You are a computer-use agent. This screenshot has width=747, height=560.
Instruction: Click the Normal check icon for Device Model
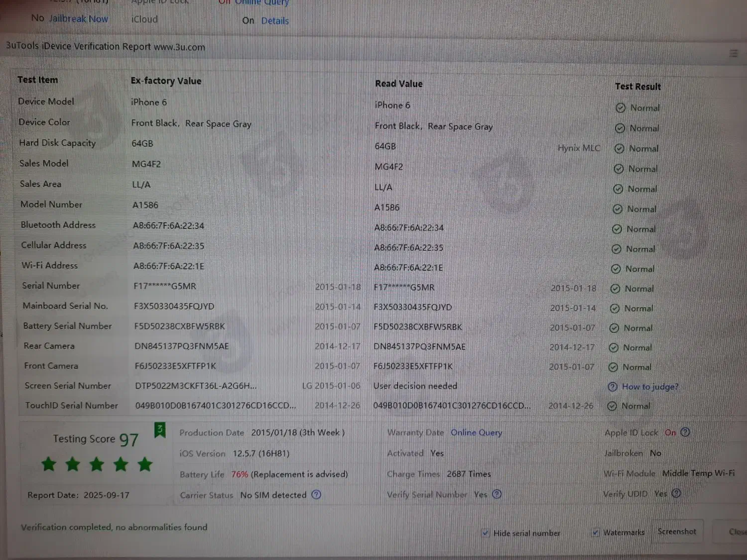[621, 108]
